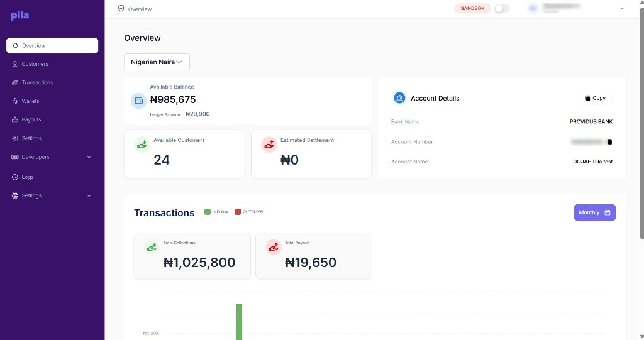Open the Overview sidebar item
This screenshot has height=340, width=644.
(x=52, y=46)
